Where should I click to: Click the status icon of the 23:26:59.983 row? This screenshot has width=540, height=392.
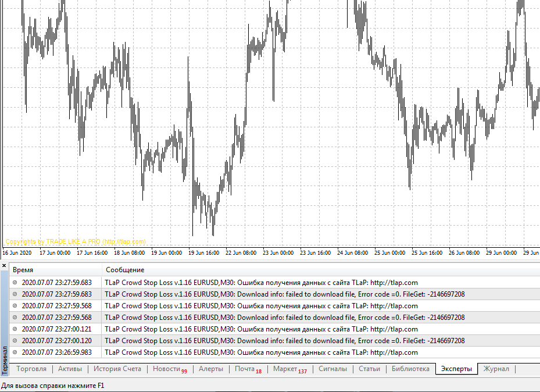[15, 352]
